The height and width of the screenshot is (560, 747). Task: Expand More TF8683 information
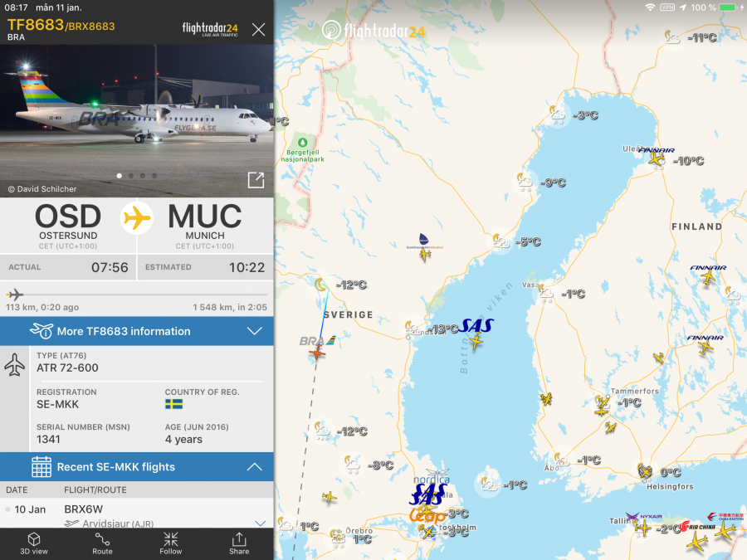pos(137,331)
